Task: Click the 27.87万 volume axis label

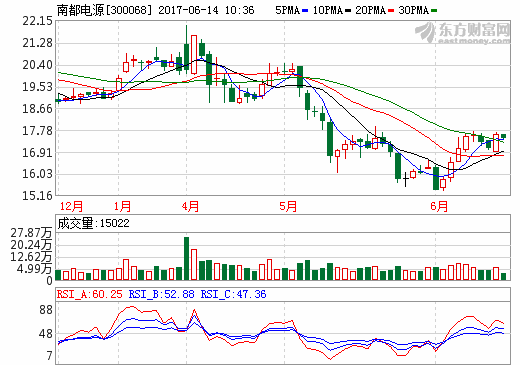Action: pyautogui.click(x=31, y=233)
